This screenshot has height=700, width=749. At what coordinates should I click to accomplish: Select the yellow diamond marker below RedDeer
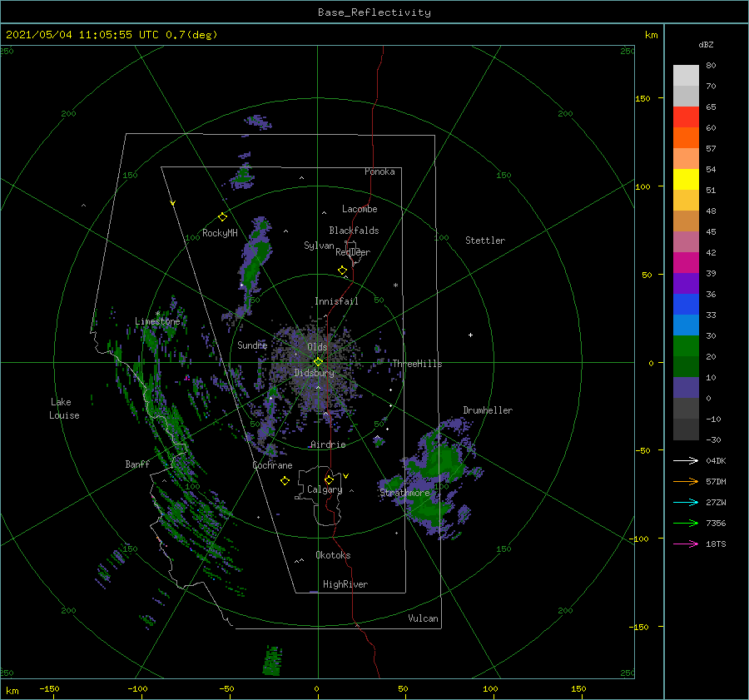(342, 271)
